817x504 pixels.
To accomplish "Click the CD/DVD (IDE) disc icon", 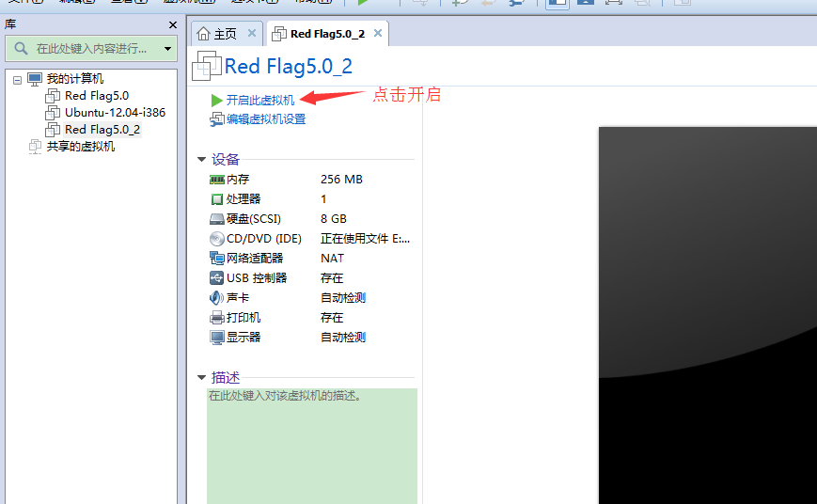I will (217, 239).
